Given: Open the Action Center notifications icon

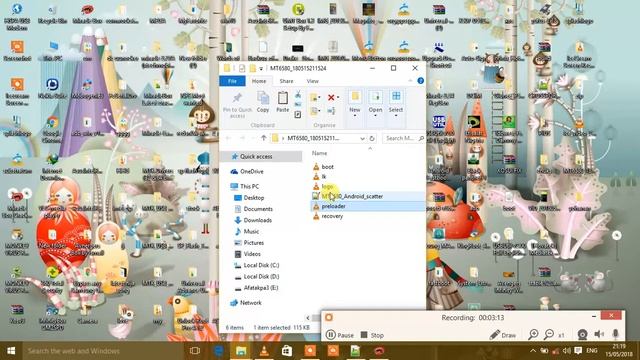Looking at the screenshot, I should tap(578, 351).
